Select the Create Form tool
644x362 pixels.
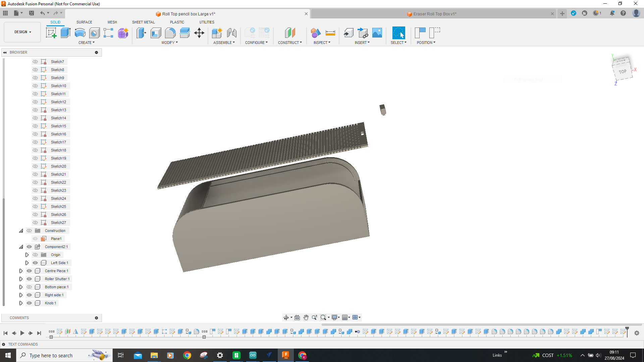pos(123,33)
